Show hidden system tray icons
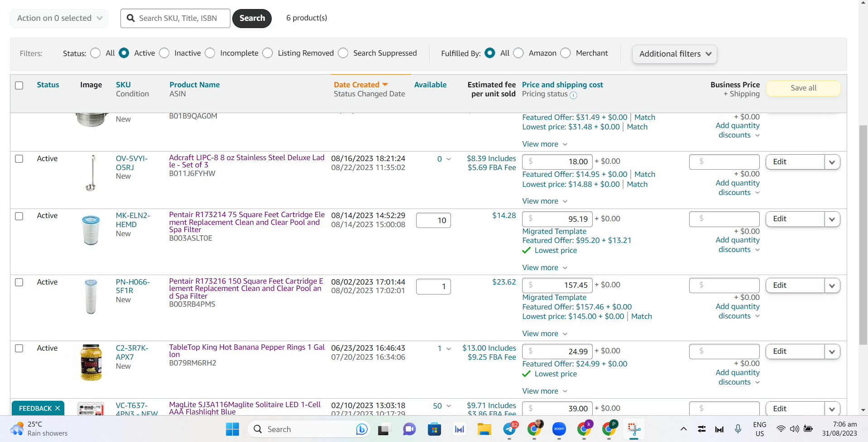The width and height of the screenshot is (868, 442). 683,429
